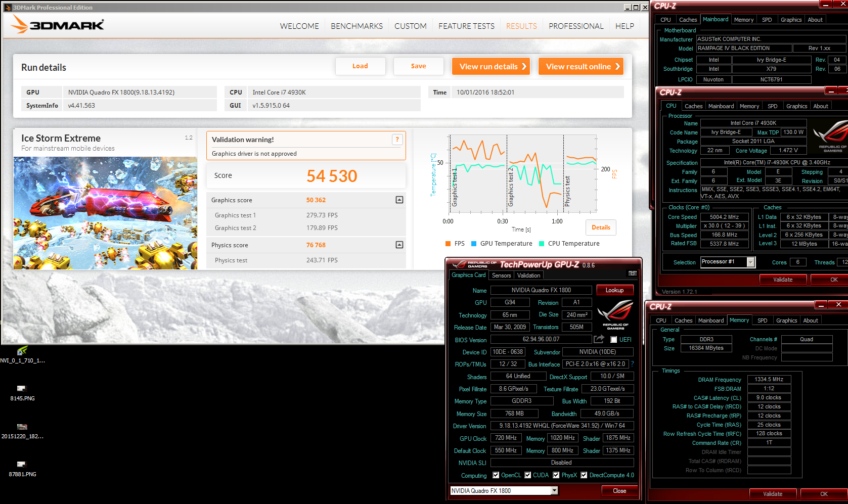Toggle the DirectCompute 4.0 checkbox
The width and height of the screenshot is (848, 504).
(x=584, y=475)
